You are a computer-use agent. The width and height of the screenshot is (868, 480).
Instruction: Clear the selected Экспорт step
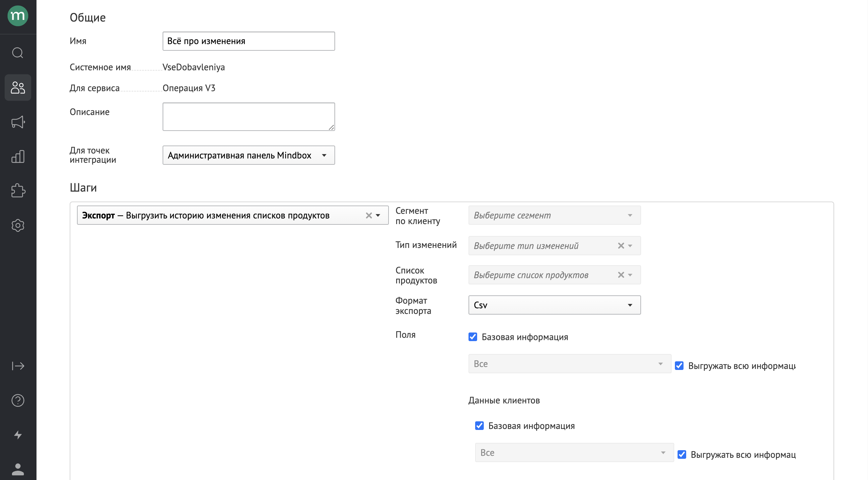click(x=369, y=215)
